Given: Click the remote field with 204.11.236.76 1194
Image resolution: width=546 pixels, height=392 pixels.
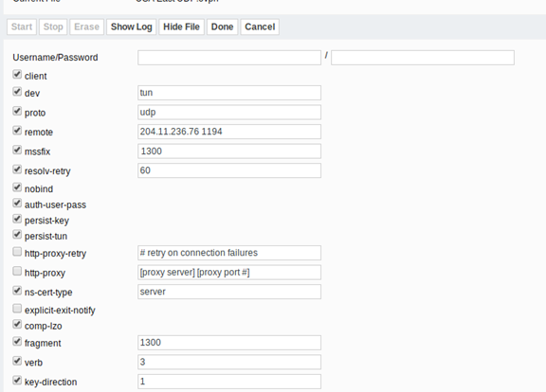Looking at the screenshot, I should pyautogui.click(x=229, y=132).
